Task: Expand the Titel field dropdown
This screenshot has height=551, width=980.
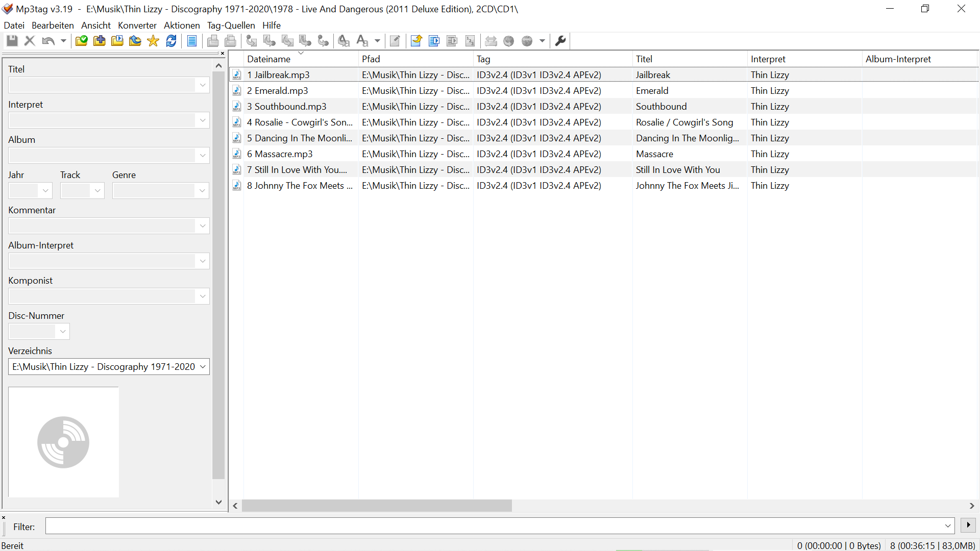Action: coord(203,85)
